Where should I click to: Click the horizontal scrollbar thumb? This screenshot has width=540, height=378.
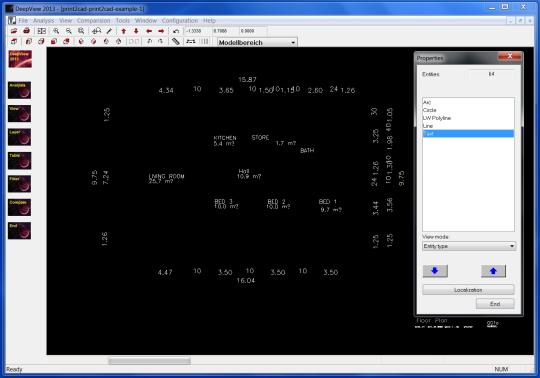[x=149, y=361]
